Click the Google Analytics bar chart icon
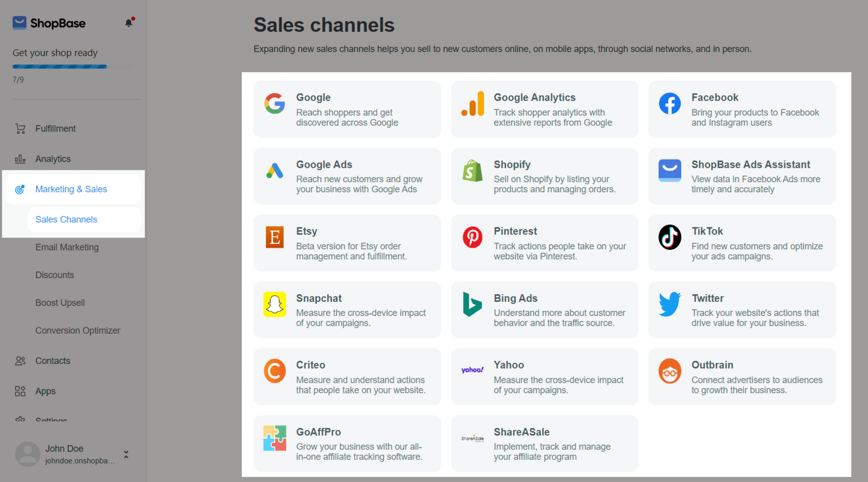The height and width of the screenshot is (482, 868). tap(473, 103)
